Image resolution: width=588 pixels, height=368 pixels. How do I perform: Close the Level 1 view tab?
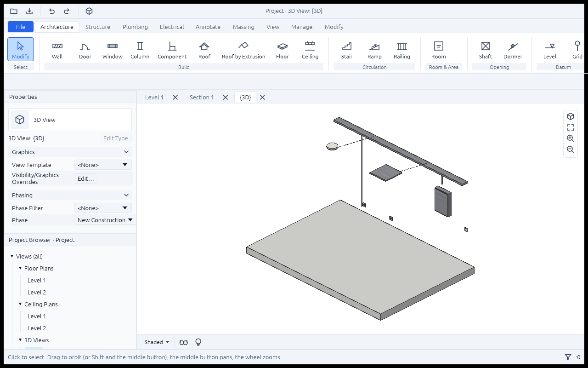pyautogui.click(x=175, y=97)
